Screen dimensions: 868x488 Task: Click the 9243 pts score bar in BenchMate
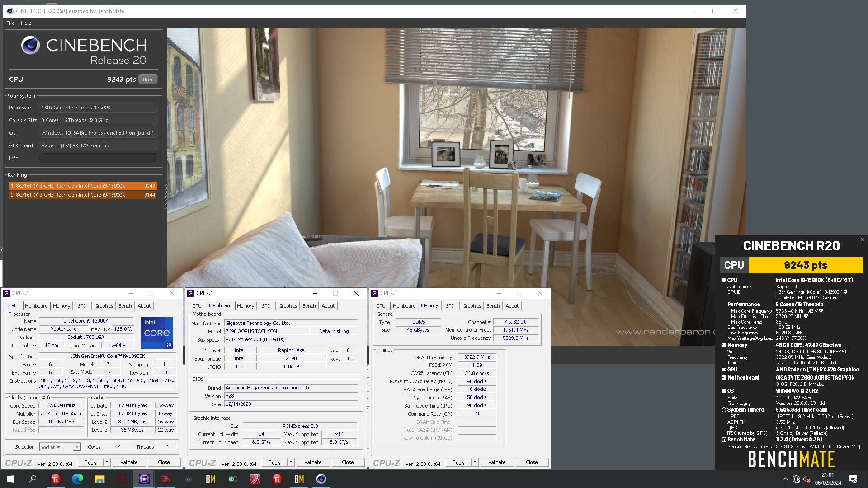point(806,265)
